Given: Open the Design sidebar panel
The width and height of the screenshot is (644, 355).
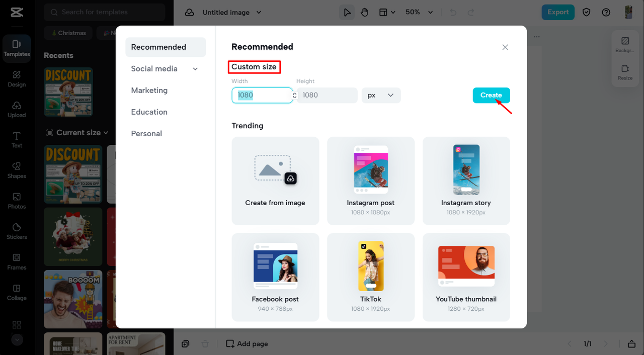Looking at the screenshot, I should pos(17,79).
